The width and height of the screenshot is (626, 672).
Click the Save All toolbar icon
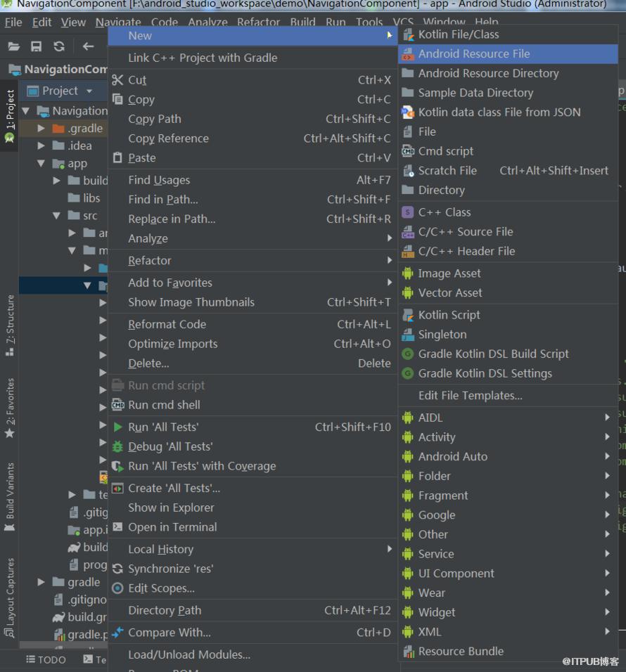click(36, 46)
